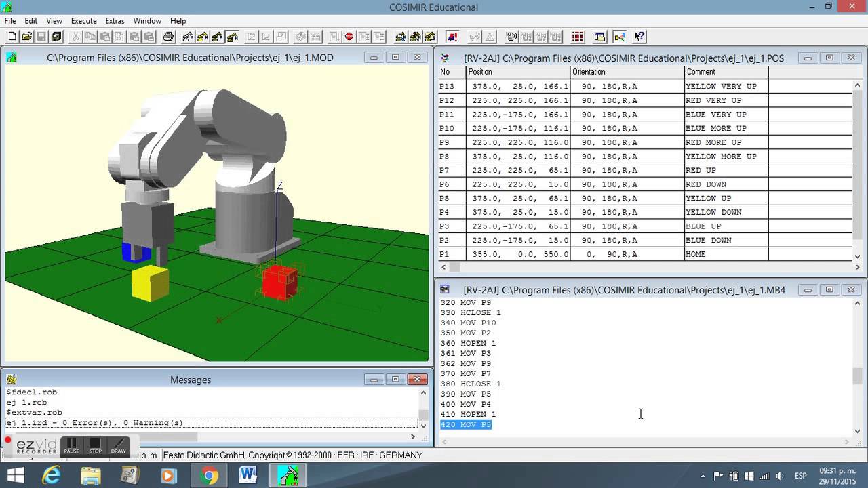Open the Execute menu
The image size is (868, 488).
pos(84,21)
